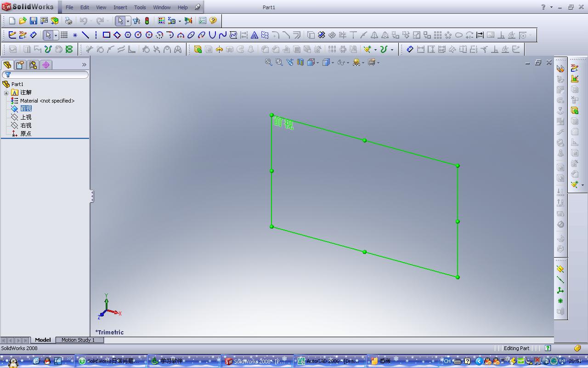Click the FeatureManager filter input field

pyautogui.click(x=45, y=75)
